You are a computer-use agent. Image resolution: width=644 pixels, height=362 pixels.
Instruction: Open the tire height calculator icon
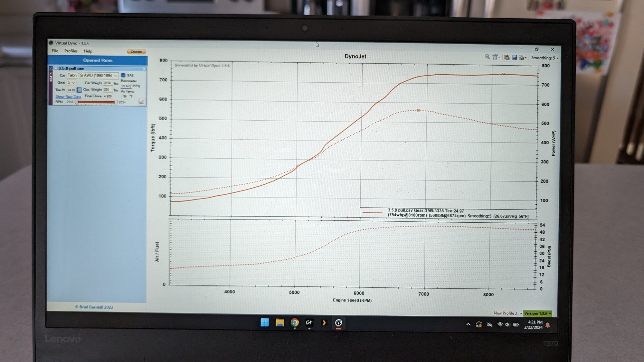point(79,90)
